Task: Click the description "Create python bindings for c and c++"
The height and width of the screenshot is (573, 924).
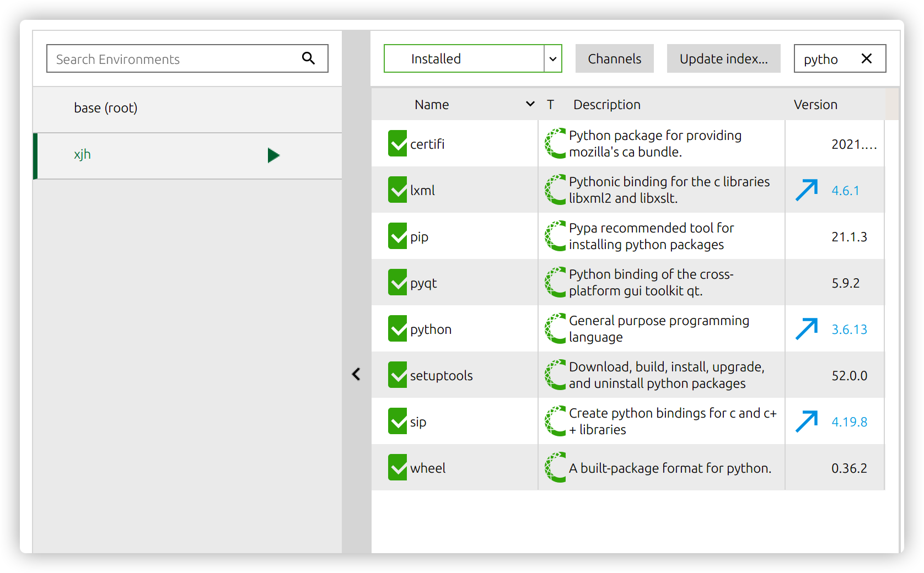Action: 673,421
